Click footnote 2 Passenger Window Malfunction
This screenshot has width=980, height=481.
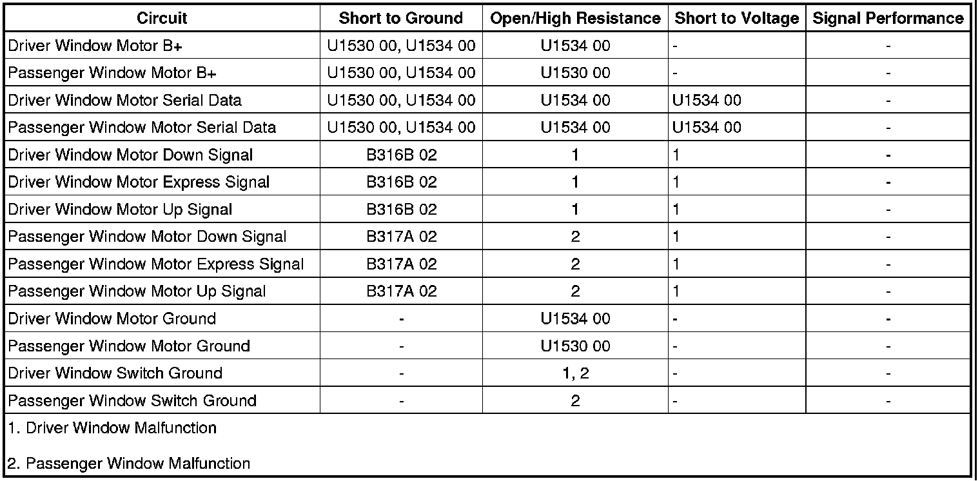129,463
